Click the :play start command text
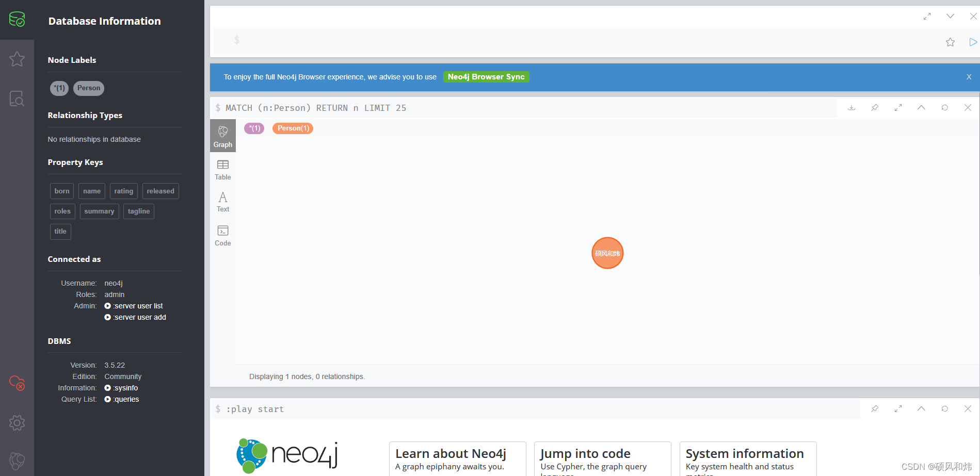Image resolution: width=980 pixels, height=476 pixels. tap(255, 409)
